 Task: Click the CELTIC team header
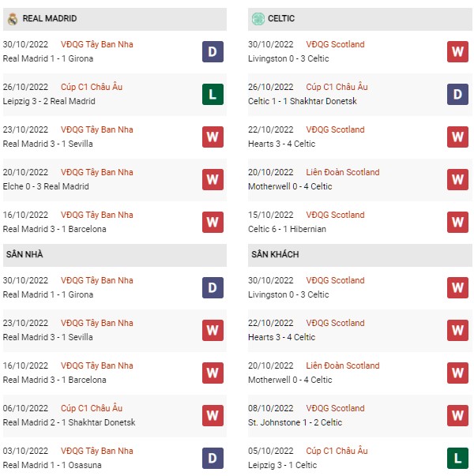coord(360,19)
